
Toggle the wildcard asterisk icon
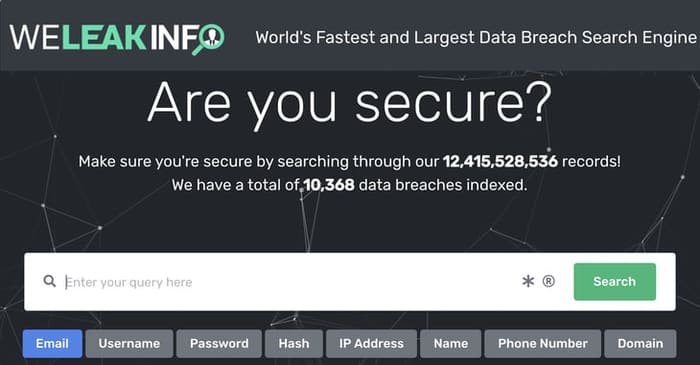(528, 281)
